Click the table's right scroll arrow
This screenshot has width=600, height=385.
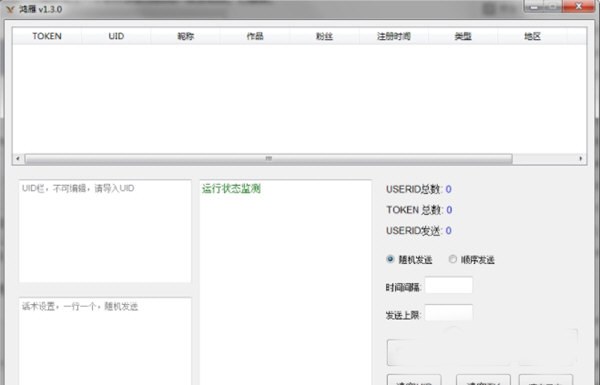click(x=580, y=158)
